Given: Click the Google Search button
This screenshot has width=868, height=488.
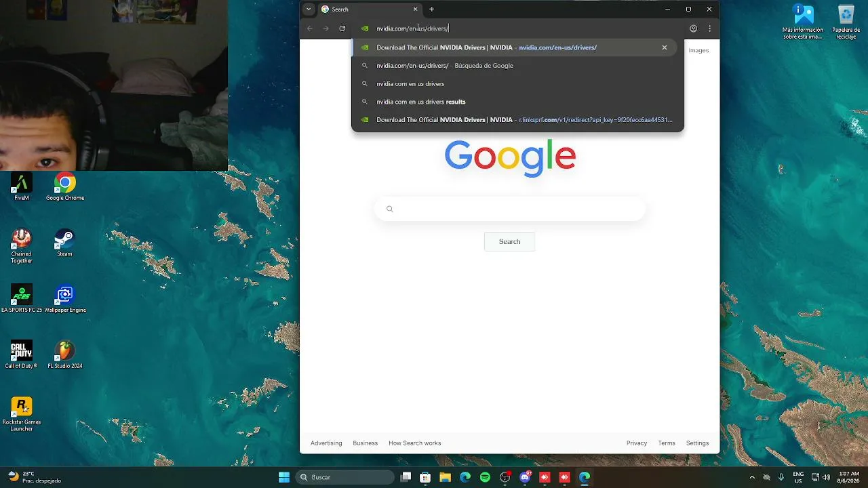Looking at the screenshot, I should 509,242.
